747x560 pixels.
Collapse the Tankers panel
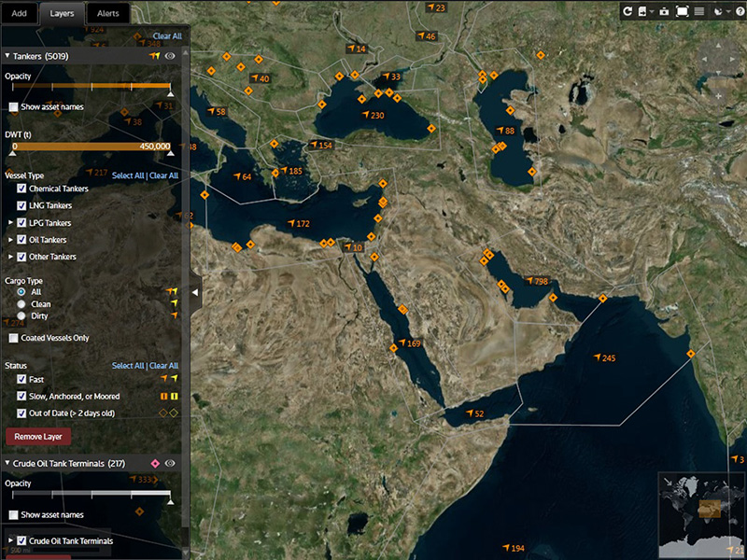point(9,56)
